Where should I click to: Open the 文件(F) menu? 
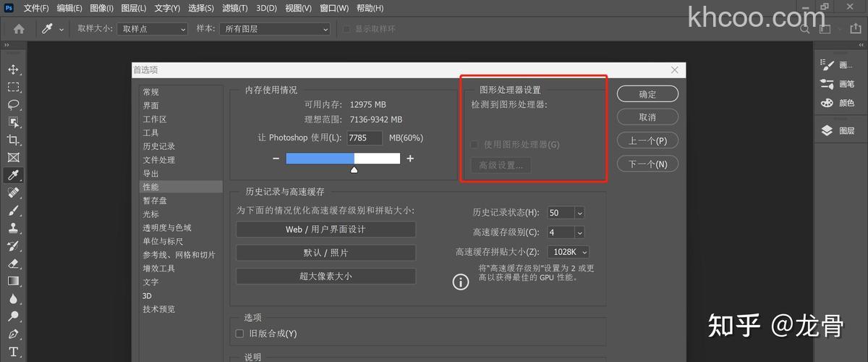coord(36,9)
